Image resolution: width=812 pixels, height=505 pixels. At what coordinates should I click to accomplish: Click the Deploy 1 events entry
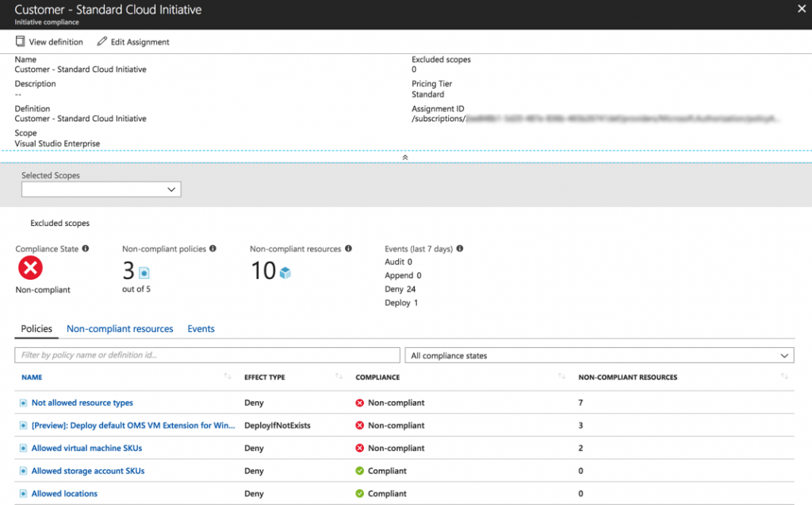(x=400, y=303)
